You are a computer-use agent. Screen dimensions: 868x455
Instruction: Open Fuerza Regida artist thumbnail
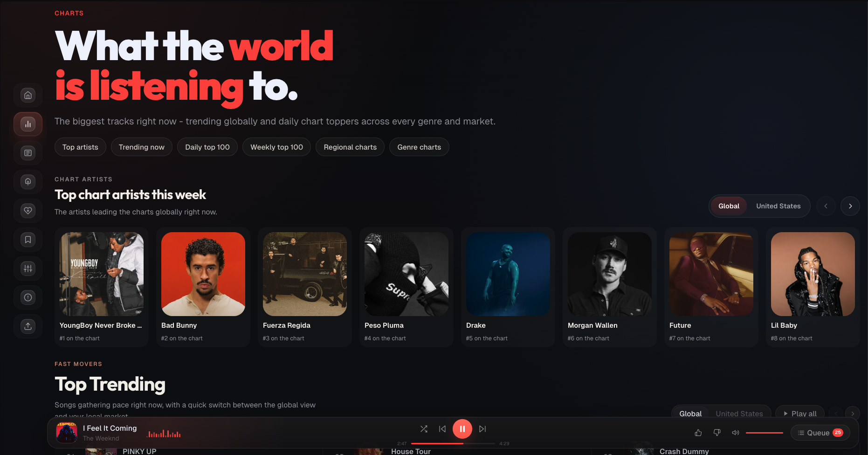tap(305, 274)
